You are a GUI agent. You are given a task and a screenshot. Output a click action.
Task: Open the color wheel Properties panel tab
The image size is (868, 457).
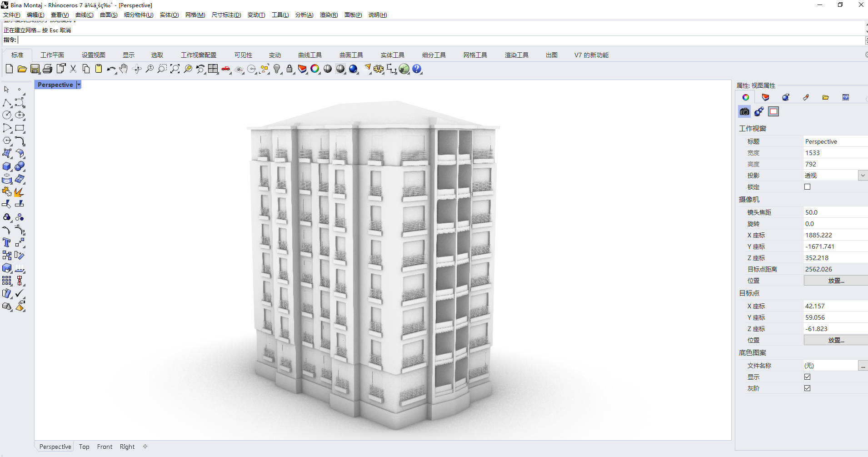[x=746, y=97]
